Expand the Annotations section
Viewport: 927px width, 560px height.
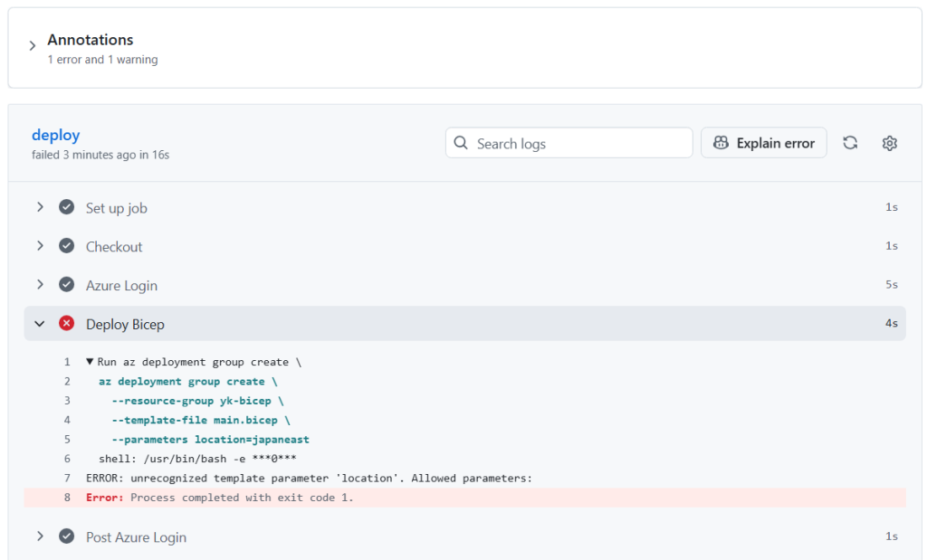[x=33, y=46]
